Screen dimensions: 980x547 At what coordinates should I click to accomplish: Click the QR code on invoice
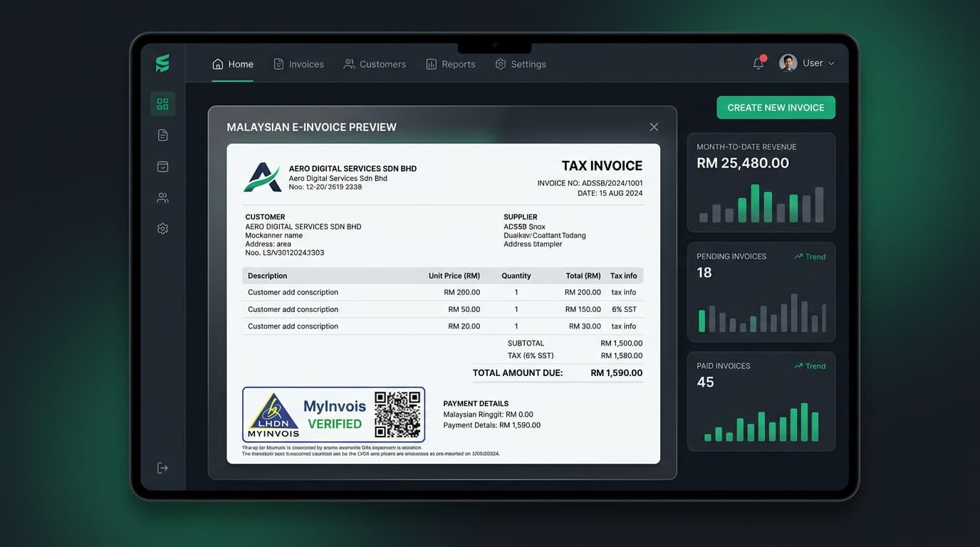pos(397,415)
